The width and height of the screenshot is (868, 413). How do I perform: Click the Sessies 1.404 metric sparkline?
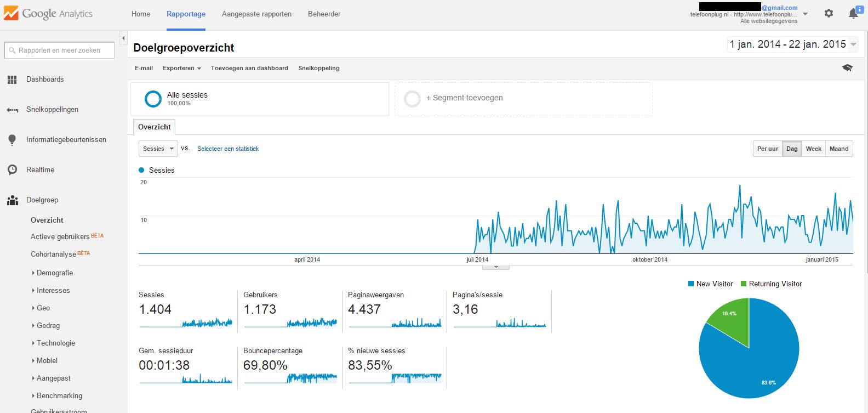pyautogui.click(x=186, y=323)
